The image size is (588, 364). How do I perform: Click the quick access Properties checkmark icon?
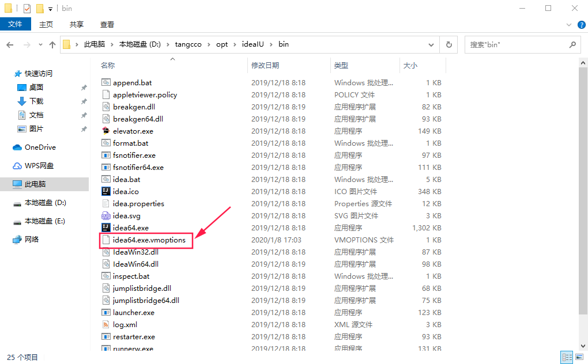pos(27,8)
